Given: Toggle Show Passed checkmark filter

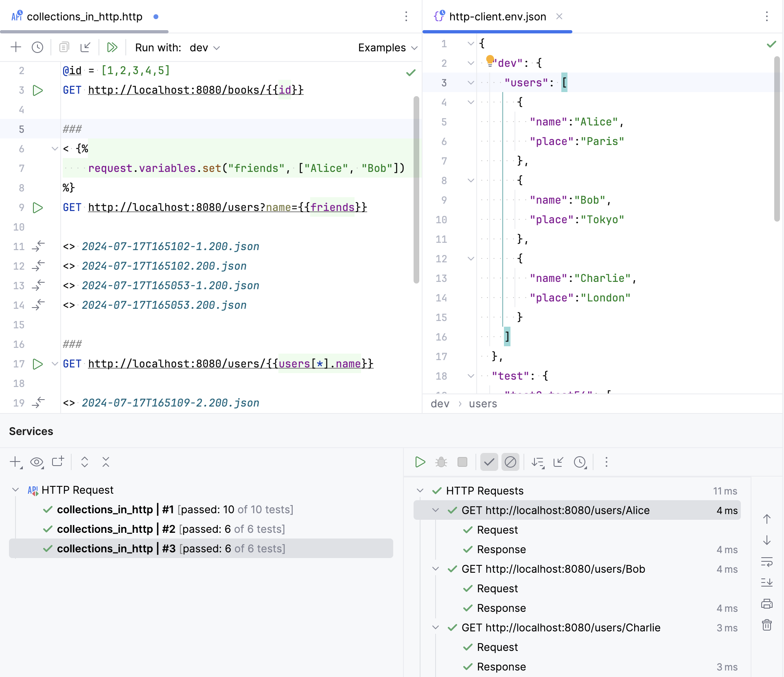Looking at the screenshot, I should coord(489,462).
